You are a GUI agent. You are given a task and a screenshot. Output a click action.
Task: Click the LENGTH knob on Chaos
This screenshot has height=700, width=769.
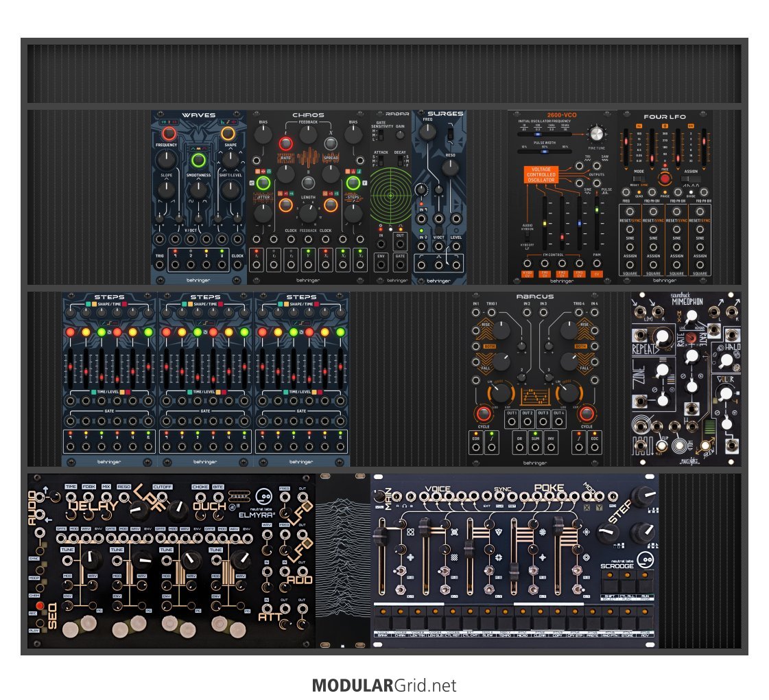308,213
